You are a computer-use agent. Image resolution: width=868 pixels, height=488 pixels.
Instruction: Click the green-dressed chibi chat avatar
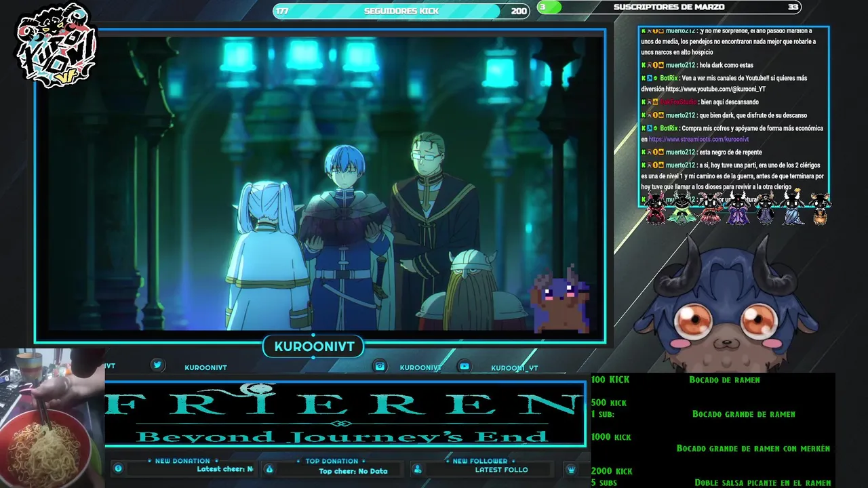coord(682,209)
